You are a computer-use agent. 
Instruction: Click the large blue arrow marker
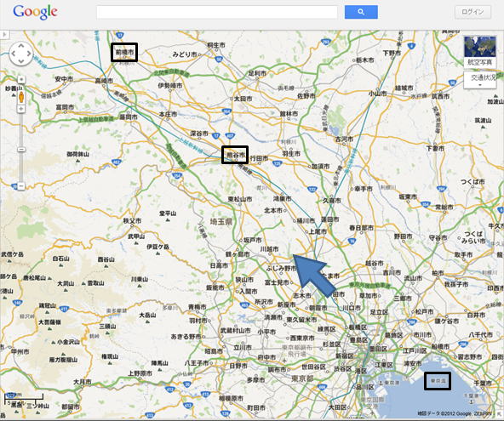click(x=314, y=275)
